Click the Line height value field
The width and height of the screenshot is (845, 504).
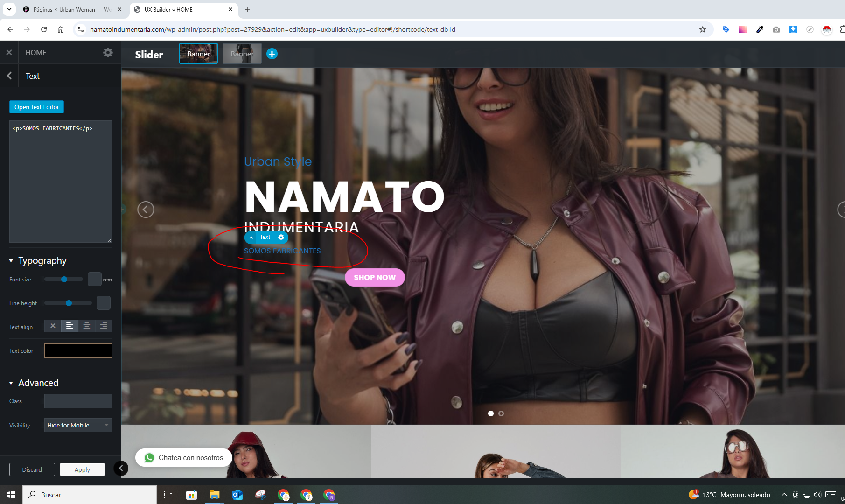pyautogui.click(x=104, y=303)
